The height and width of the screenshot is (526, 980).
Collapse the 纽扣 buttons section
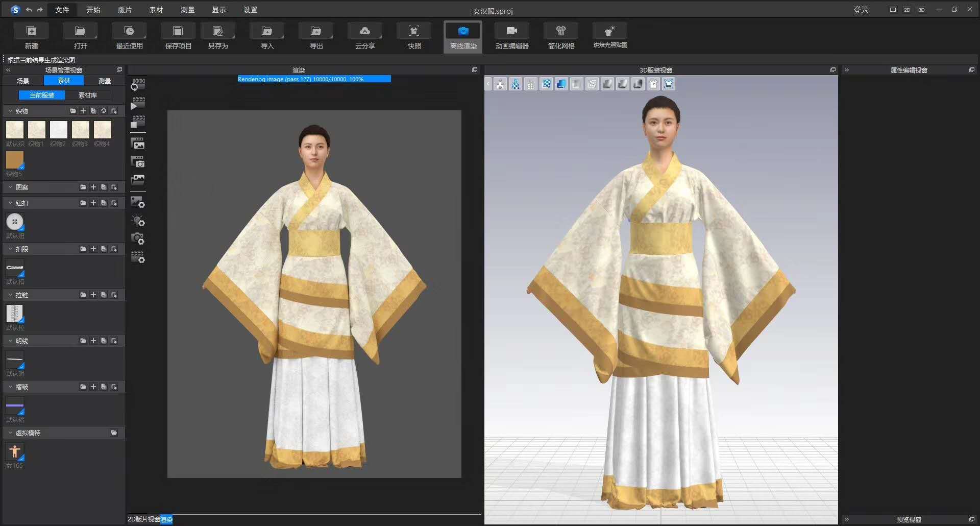(10, 203)
